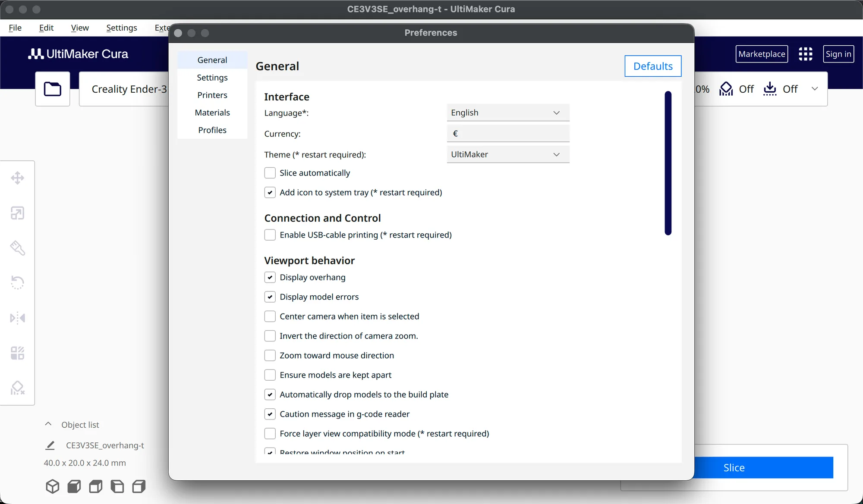The image size is (863, 504).
Task: Click the Currency input field
Action: (x=508, y=133)
